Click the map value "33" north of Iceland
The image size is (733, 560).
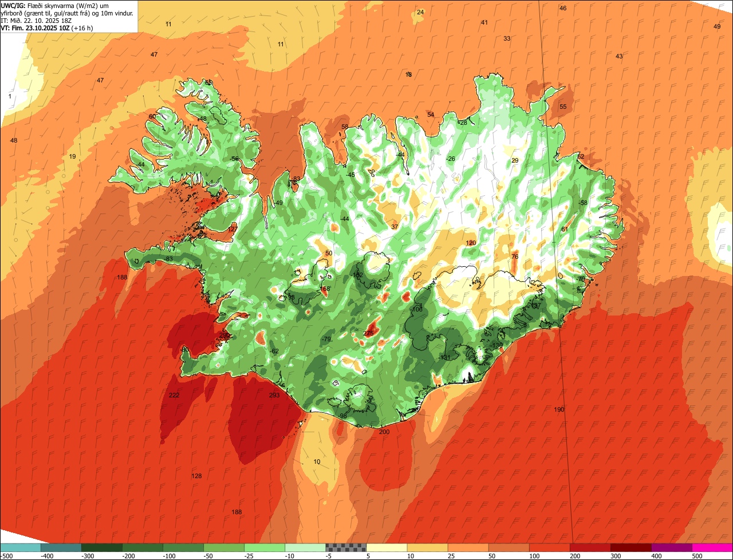click(507, 38)
